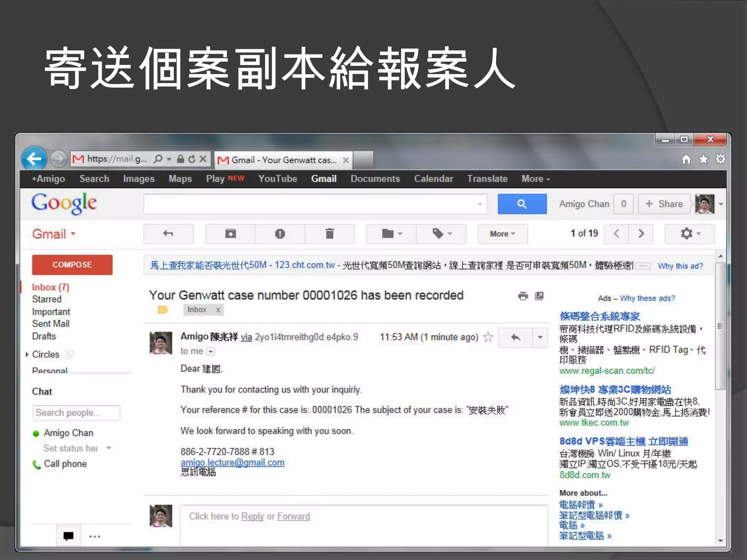Go to newer message arrow
The image size is (747, 560).
(616, 234)
